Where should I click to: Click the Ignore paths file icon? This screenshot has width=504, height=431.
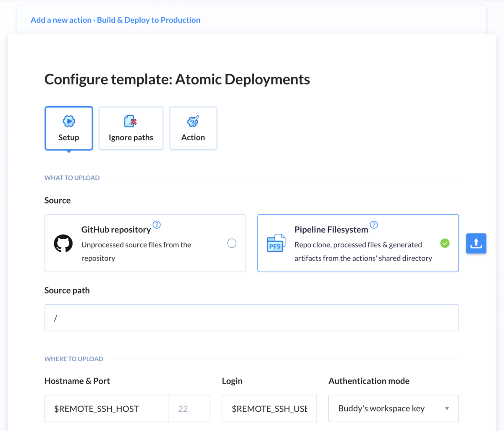[x=131, y=121]
